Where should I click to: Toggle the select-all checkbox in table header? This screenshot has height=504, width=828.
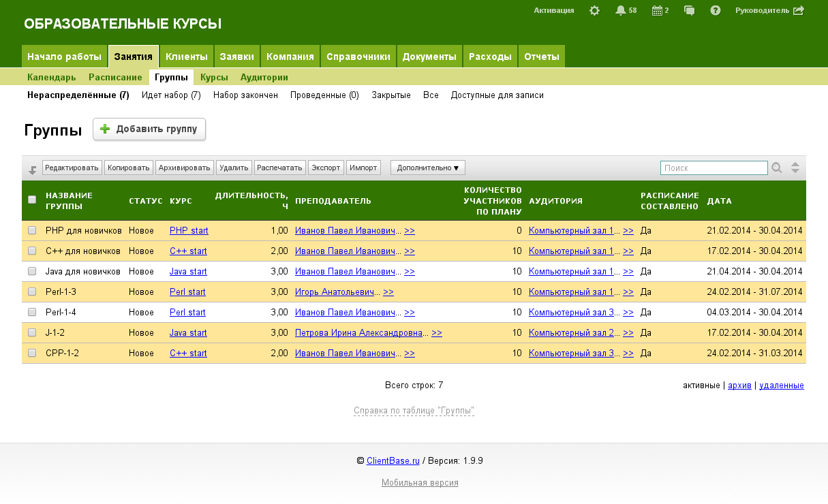(x=32, y=200)
